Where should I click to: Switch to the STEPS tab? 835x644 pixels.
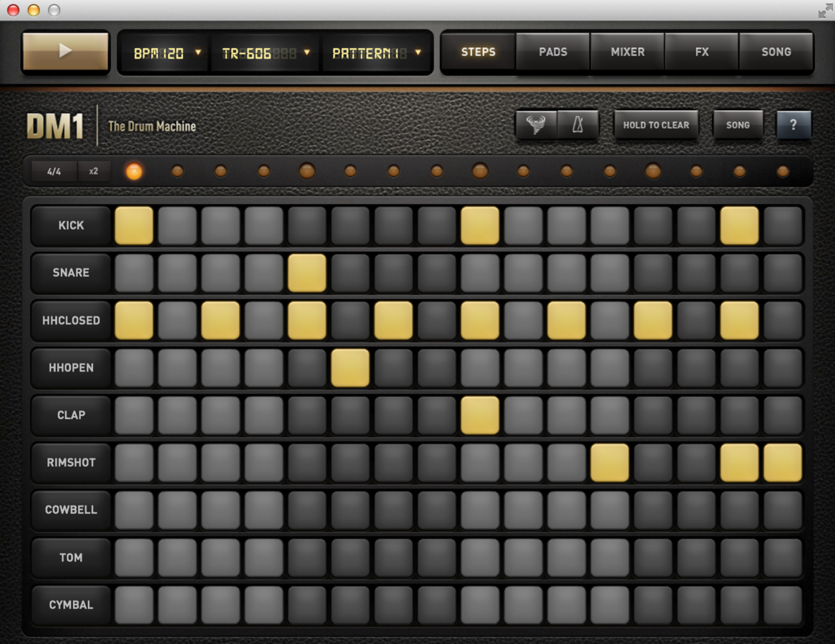478,52
